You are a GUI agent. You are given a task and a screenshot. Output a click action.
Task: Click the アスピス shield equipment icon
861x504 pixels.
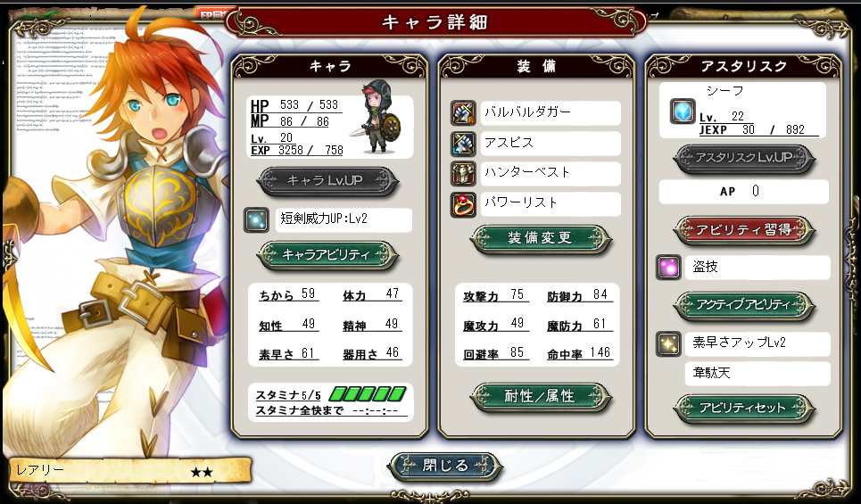[463, 144]
